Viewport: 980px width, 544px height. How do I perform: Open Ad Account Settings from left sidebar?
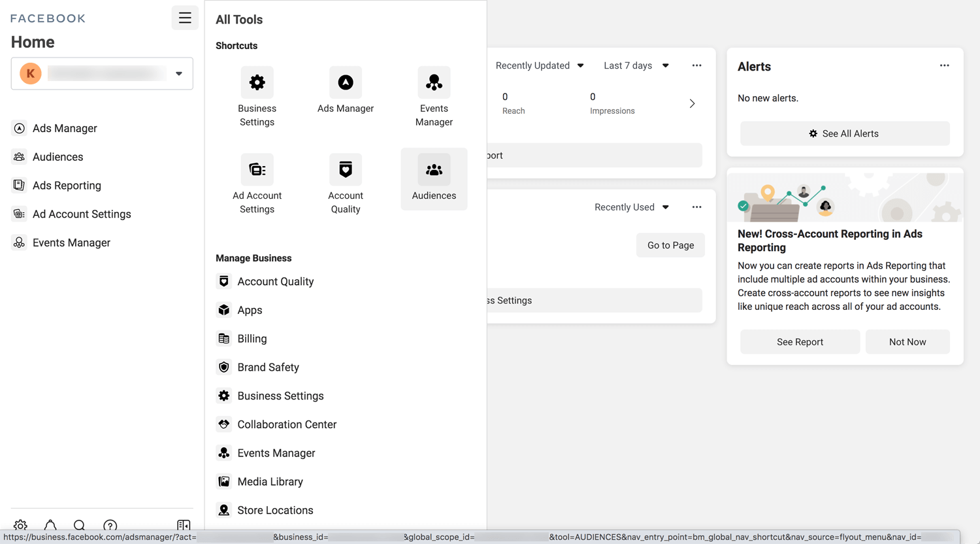[82, 214]
